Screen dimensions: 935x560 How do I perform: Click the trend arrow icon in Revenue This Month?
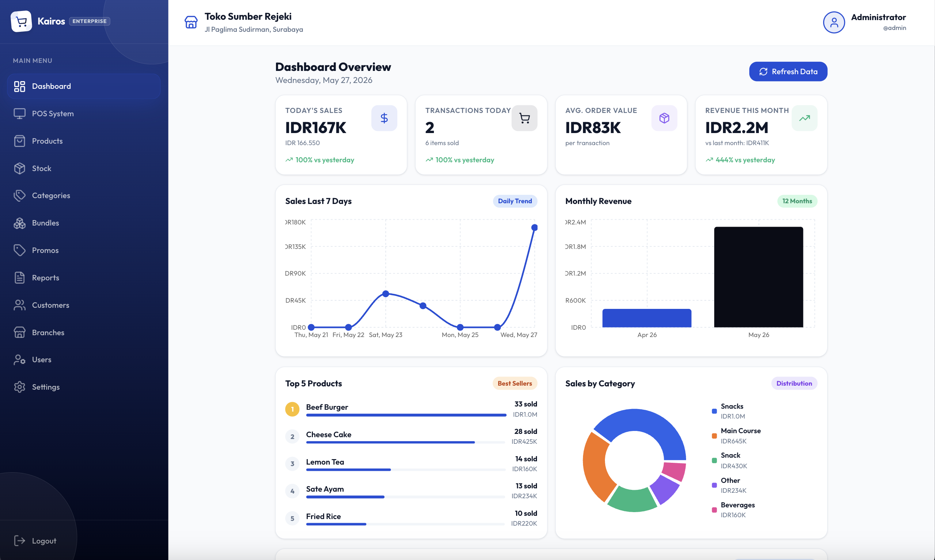coord(804,118)
